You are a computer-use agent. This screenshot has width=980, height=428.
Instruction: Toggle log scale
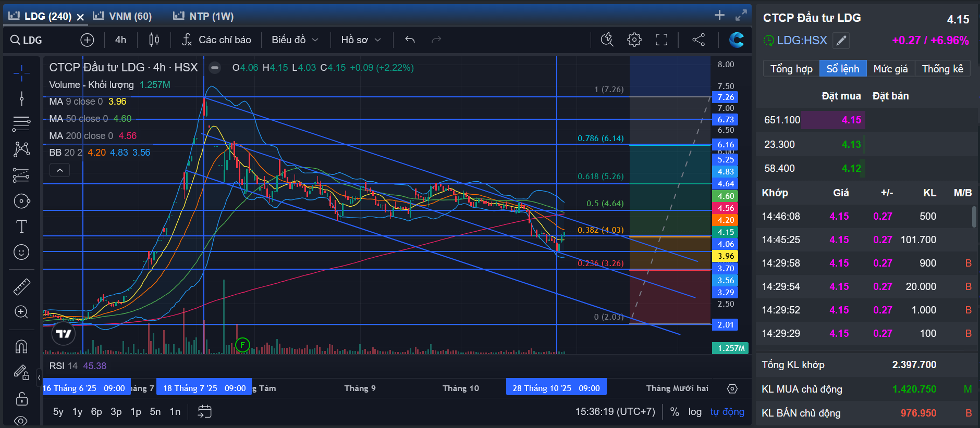[x=695, y=412]
